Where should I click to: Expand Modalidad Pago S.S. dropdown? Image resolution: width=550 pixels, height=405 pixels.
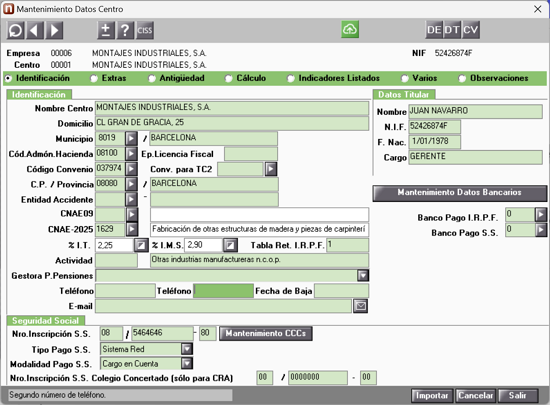click(x=187, y=363)
